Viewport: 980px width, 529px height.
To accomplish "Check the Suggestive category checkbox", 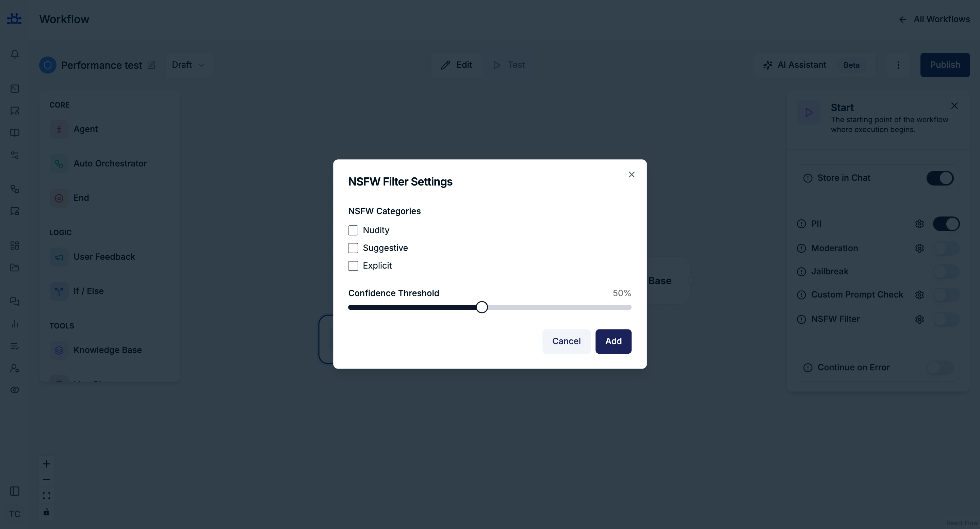I will coord(353,248).
